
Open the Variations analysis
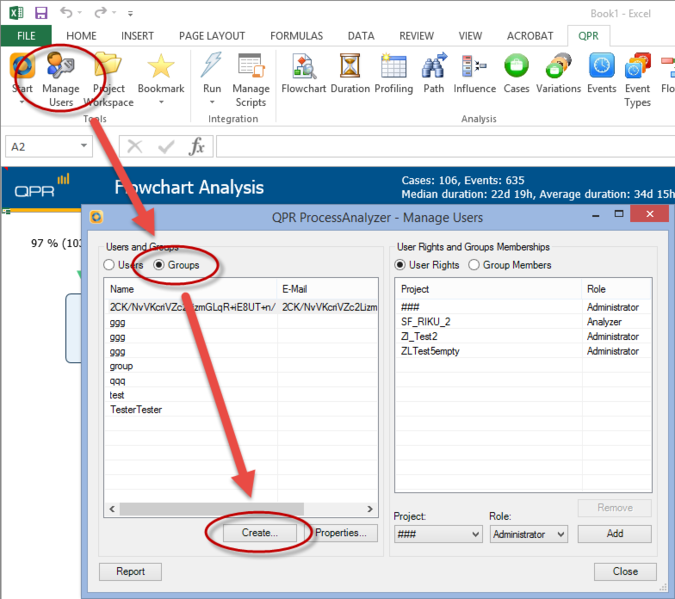click(x=558, y=73)
